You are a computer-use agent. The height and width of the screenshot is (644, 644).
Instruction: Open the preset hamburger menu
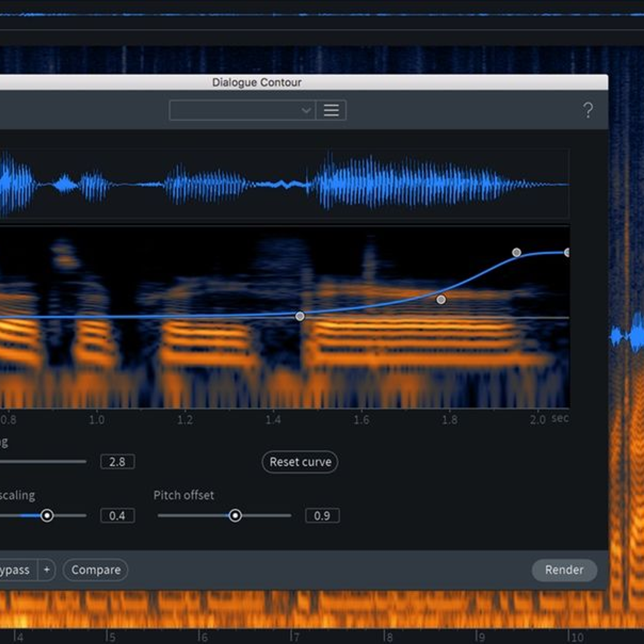pos(331,110)
